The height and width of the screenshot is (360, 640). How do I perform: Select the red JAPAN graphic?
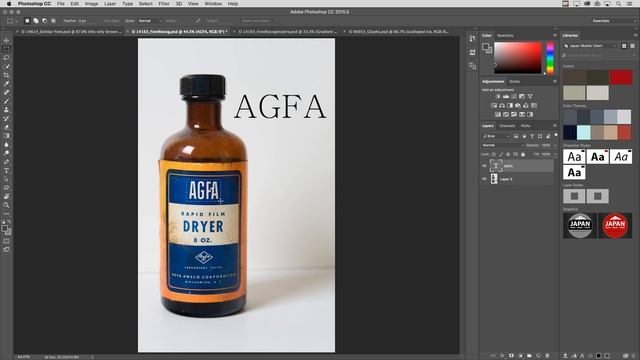pyautogui.click(x=615, y=225)
